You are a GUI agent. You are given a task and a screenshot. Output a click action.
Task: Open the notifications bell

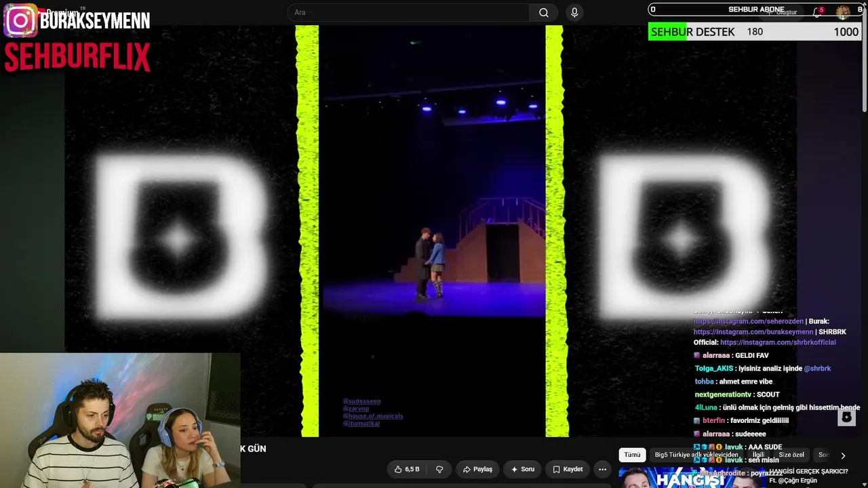tap(818, 12)
